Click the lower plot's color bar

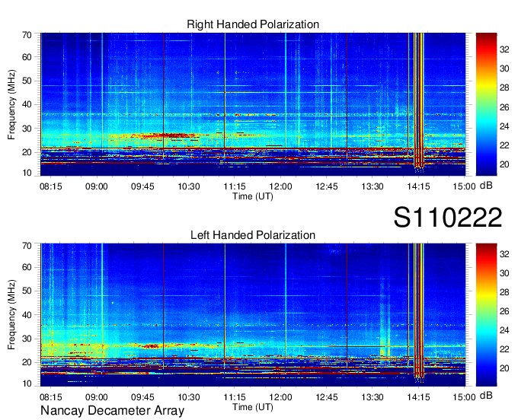[486, 315]
